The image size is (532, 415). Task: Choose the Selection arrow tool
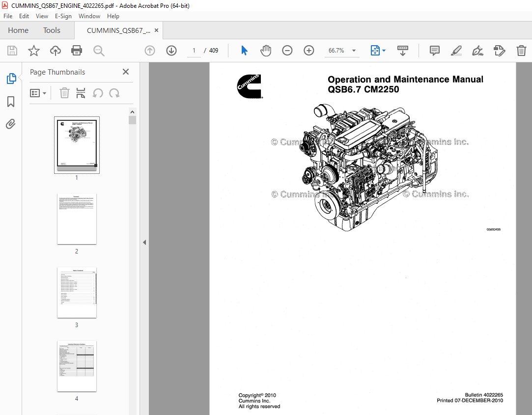(x=244, y=51)
